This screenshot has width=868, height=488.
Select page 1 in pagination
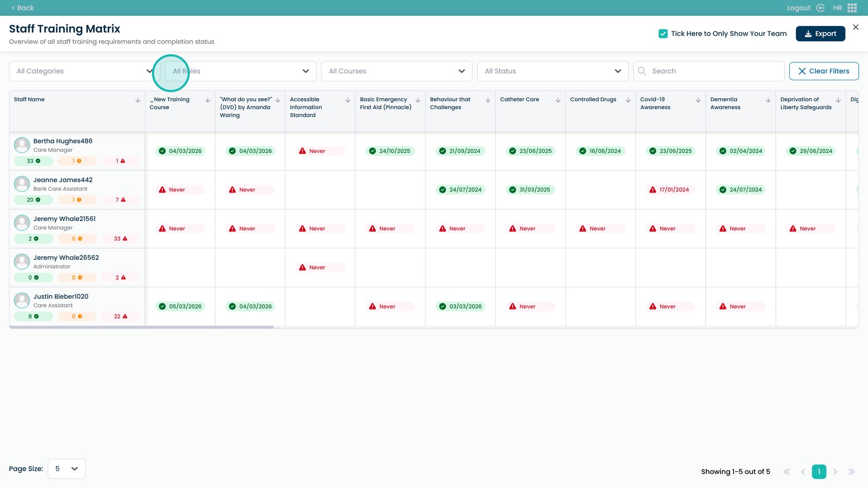819,472
